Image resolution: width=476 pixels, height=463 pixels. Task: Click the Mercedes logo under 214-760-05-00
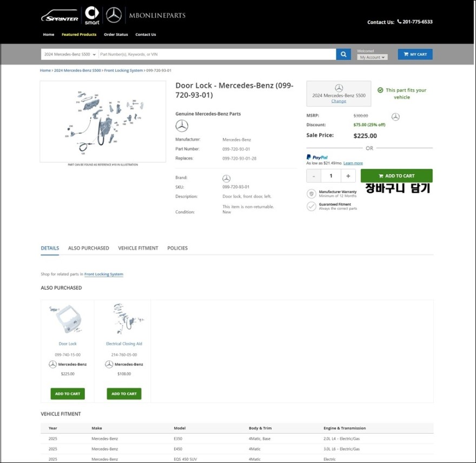point(109,365)
